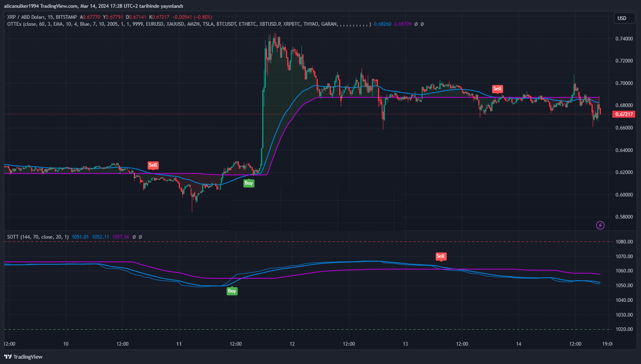Click the purple lightning bolt icon
The image size is (641, 364).
pyautogui.click(x=600, y=225)
